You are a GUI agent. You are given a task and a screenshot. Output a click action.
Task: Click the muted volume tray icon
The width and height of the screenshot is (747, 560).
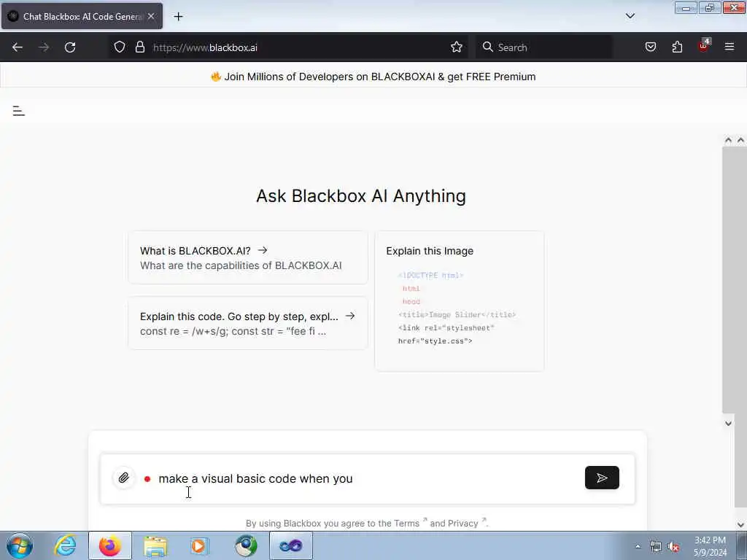tap(673, 547)
